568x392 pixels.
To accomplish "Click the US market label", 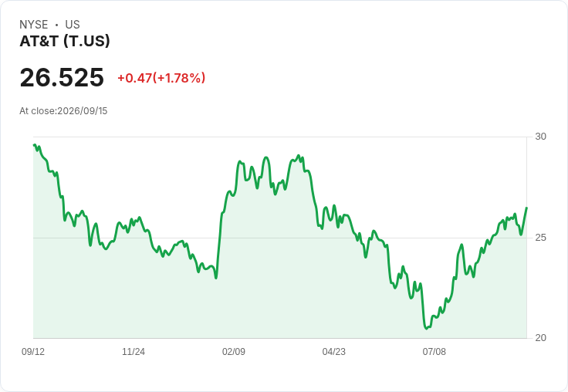I will point(73,25).
